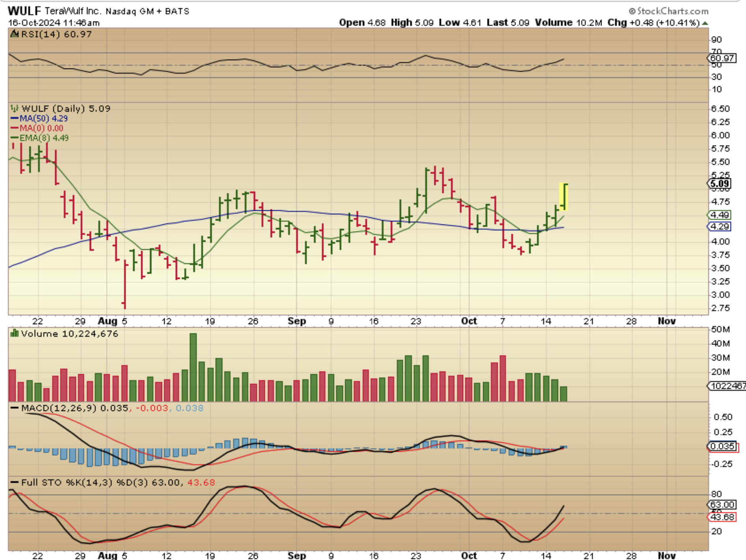This screenshot has width=746, height=560.
Task: Click the Nov label under the price panel
Action: click(x=667, y=321)
